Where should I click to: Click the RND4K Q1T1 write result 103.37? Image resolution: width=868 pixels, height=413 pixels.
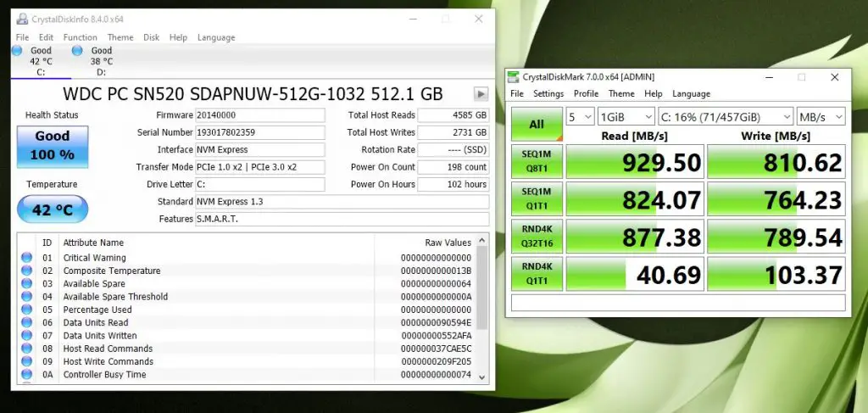point(776,273)
